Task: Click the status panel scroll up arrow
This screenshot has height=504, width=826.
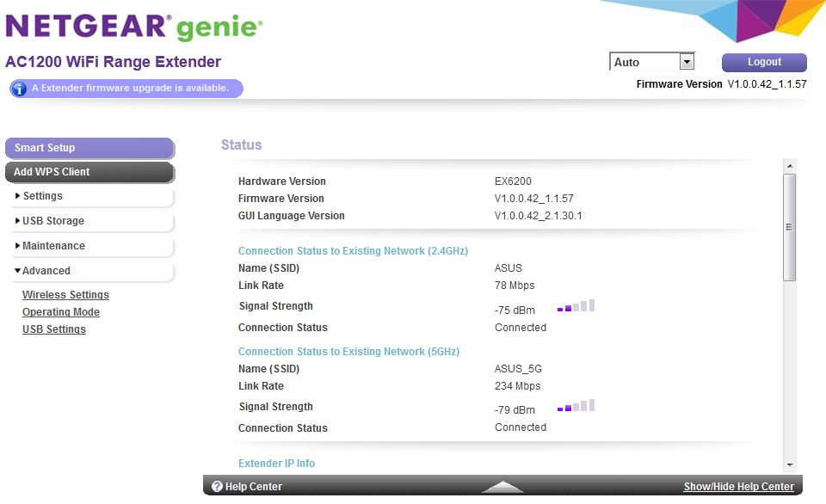Action: tap(790, 166)
